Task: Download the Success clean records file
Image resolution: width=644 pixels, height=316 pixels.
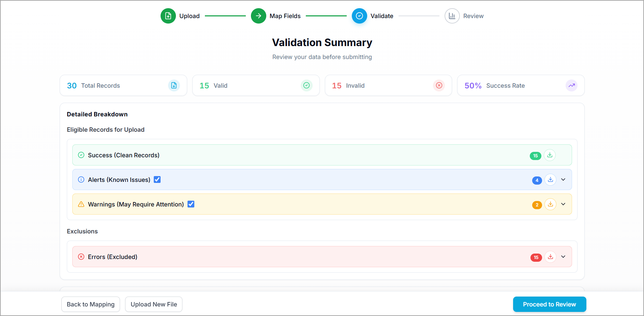Action: pyautogui.click(x=550, y=155)
